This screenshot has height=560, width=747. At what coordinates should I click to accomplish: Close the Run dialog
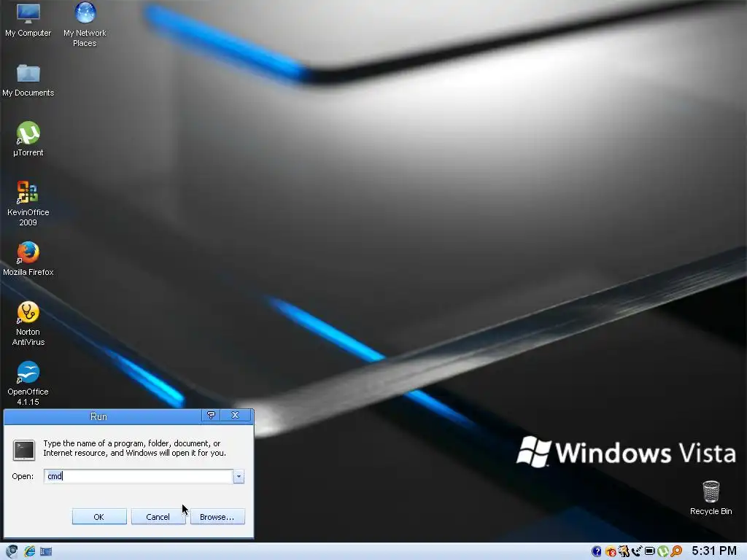click(x=235, y=415)
